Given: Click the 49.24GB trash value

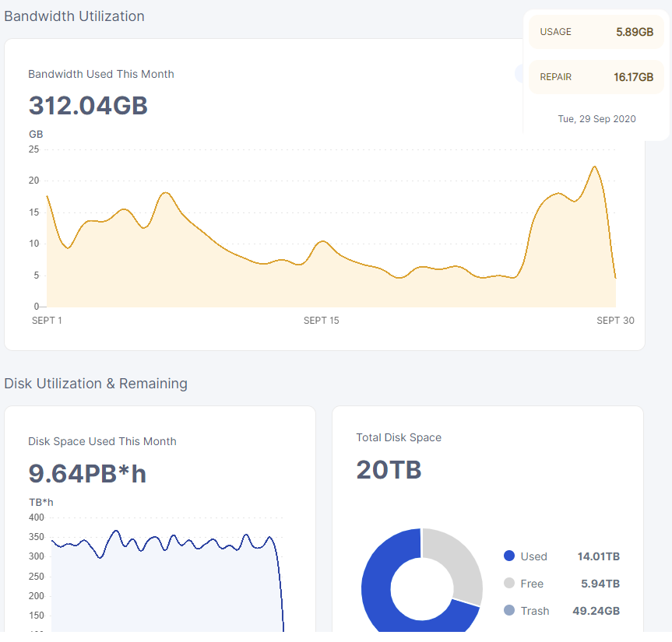Looking at the screenshot, I should tap(596, 611).
